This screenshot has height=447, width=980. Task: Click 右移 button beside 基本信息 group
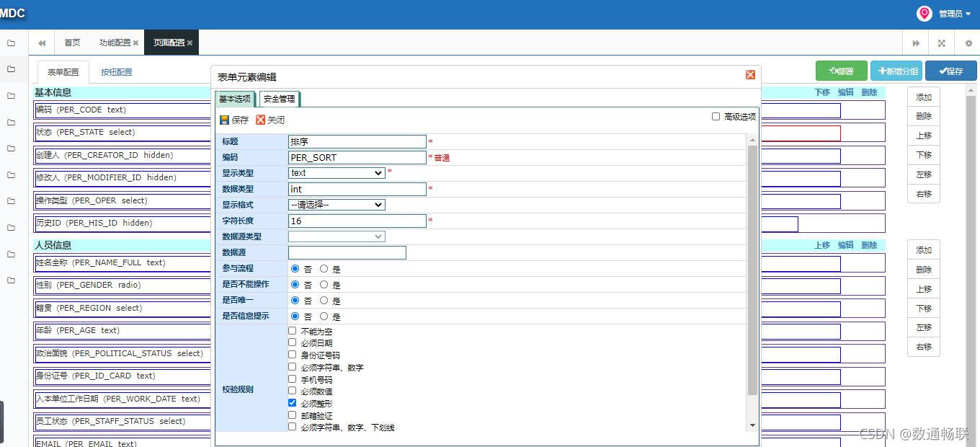(924, 194)
